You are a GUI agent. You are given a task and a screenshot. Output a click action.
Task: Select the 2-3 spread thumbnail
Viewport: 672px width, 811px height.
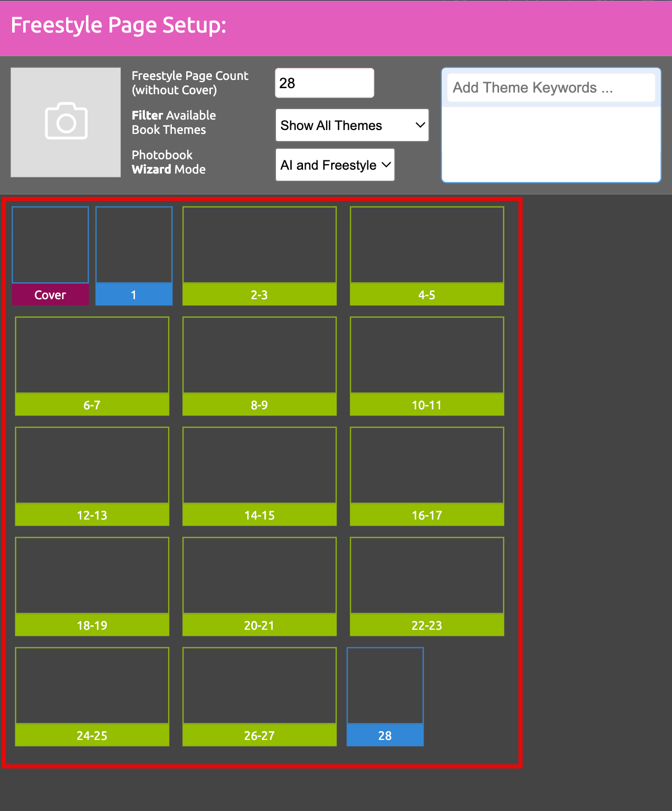[x=259, y=245]
